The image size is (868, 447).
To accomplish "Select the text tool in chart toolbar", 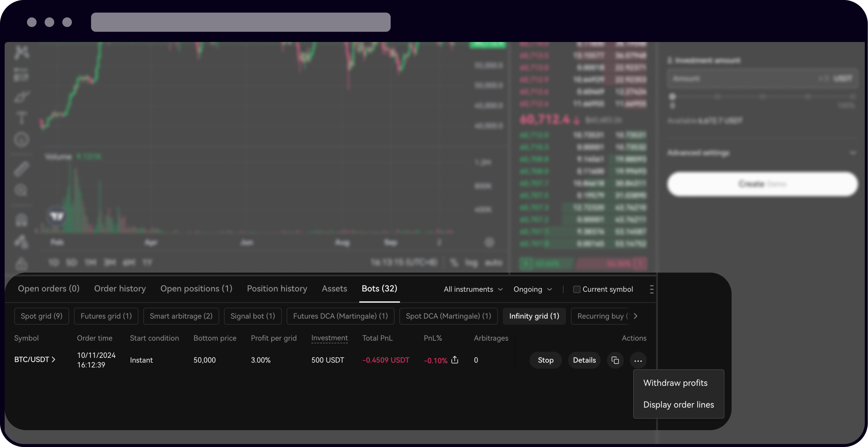I will pos(21,118).
